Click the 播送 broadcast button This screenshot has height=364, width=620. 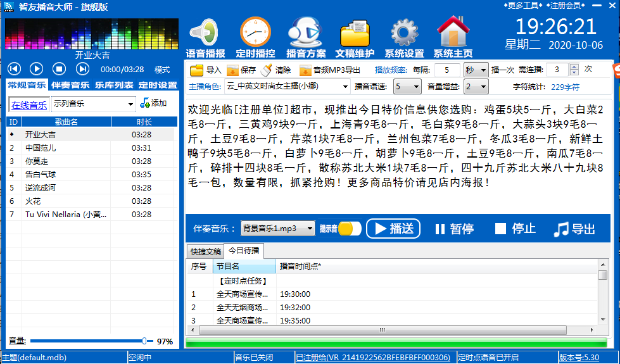pyautogui.click(x=393, y=229)
